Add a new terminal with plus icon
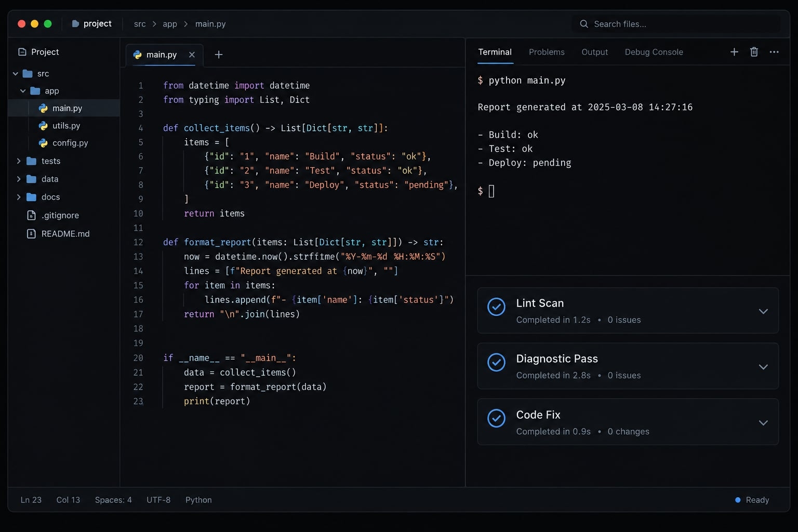Screen dimensions: 798x532 point(734,52)
